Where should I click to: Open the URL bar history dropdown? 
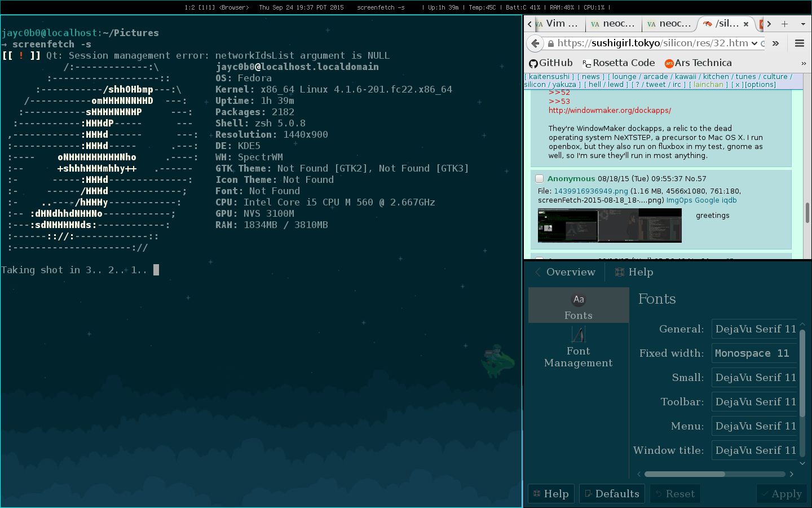coord(754,43)
